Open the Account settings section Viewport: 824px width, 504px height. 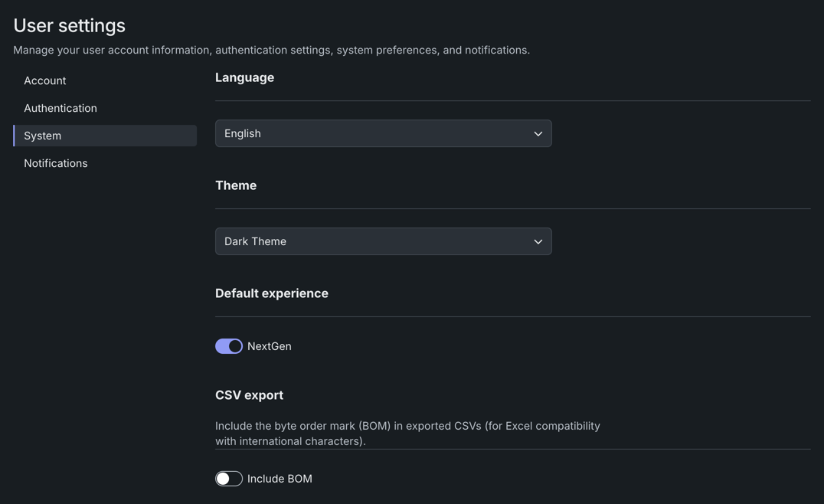point(44,80)
